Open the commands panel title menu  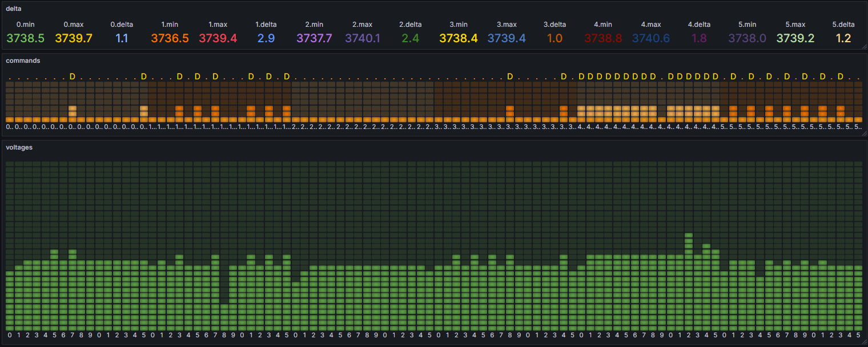click(23, 60)
